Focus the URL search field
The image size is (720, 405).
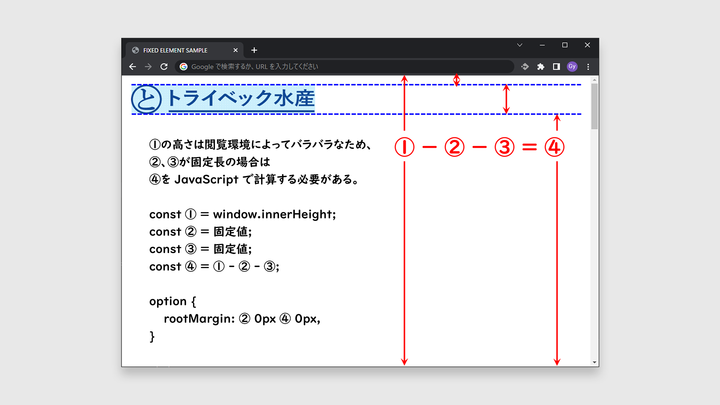(x=340, y=67)
